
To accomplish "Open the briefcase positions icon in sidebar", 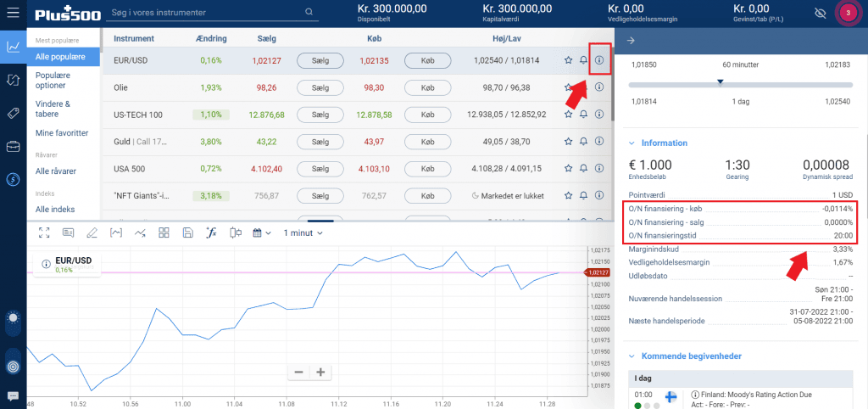I will point(13,147).
